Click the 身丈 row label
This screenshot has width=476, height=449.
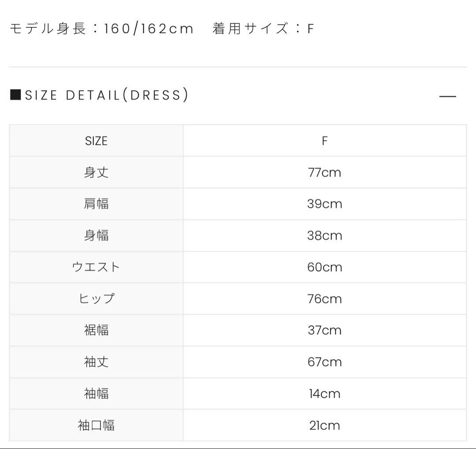pos(96,172)
